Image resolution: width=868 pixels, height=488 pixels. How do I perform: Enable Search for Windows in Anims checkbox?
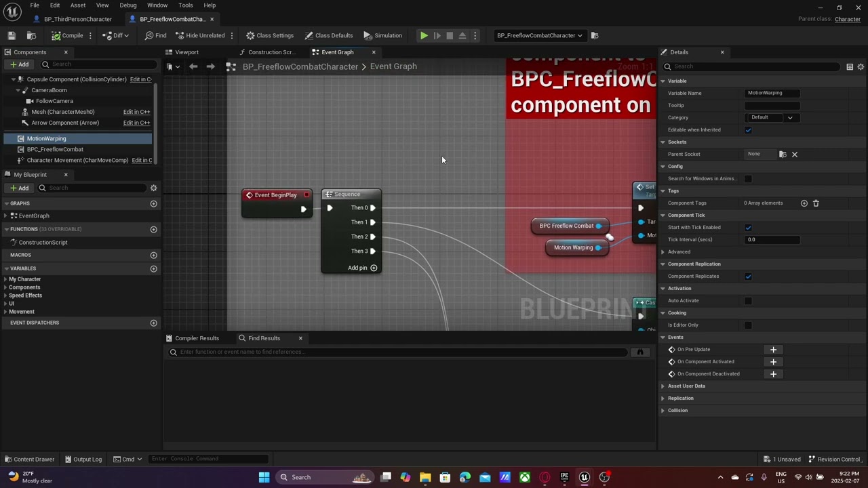click(748, 178)
